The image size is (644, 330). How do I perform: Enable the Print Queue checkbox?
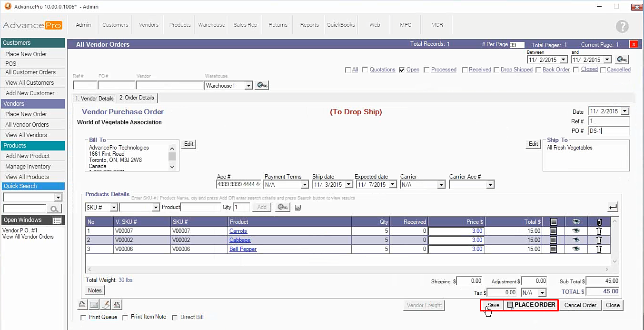(84, 317)
